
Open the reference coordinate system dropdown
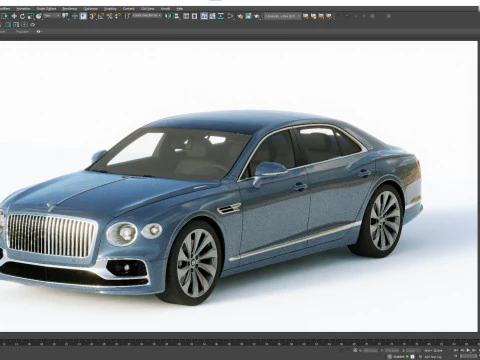click(x=52, y=16)
